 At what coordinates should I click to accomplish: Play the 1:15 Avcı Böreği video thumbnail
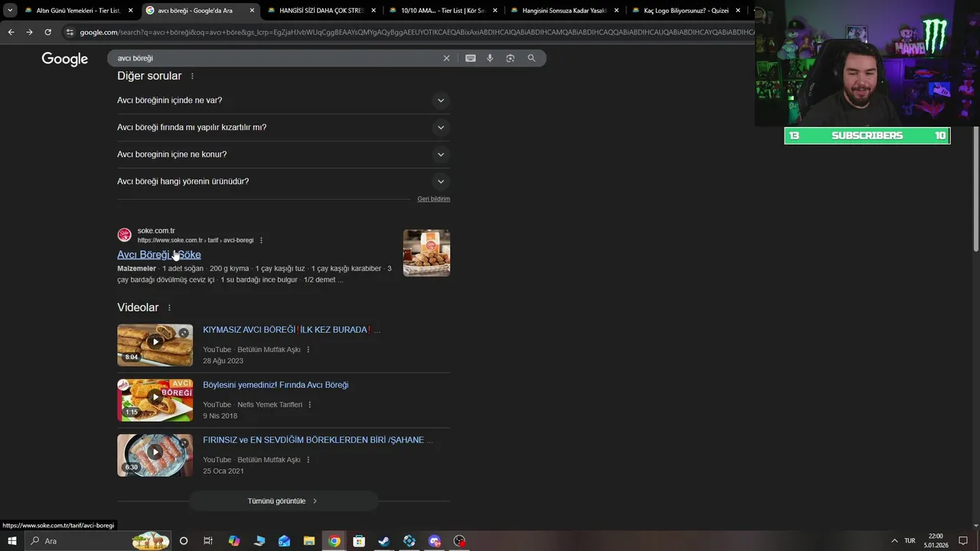(155, 400)
